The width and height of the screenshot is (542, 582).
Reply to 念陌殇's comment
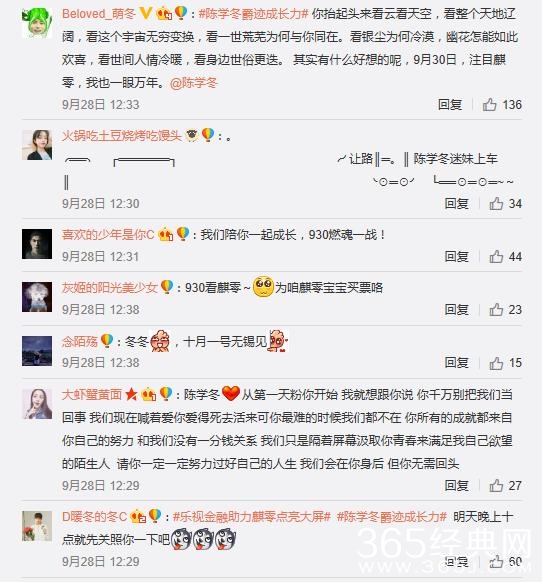(x=457, y=363)
